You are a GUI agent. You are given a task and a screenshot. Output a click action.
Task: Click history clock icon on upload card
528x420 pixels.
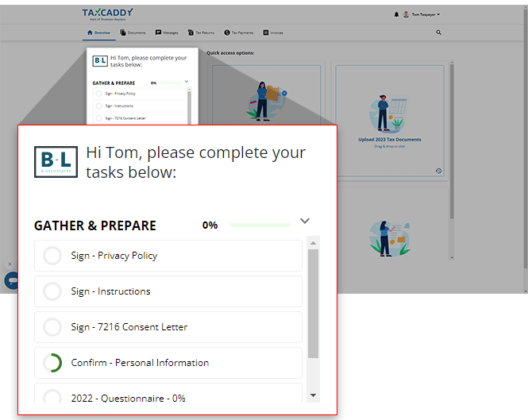pyautogui.click(x=438, y=171)
